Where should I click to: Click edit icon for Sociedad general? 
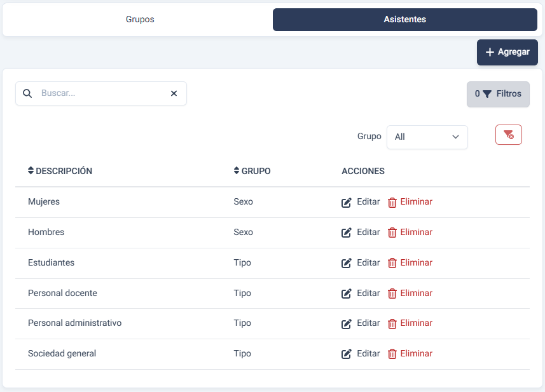coord(347,354)
